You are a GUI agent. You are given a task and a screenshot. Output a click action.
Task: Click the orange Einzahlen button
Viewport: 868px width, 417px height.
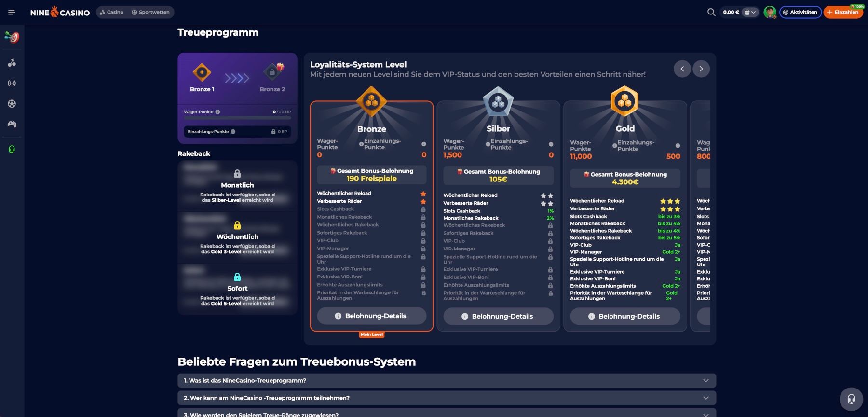(843, 12)
